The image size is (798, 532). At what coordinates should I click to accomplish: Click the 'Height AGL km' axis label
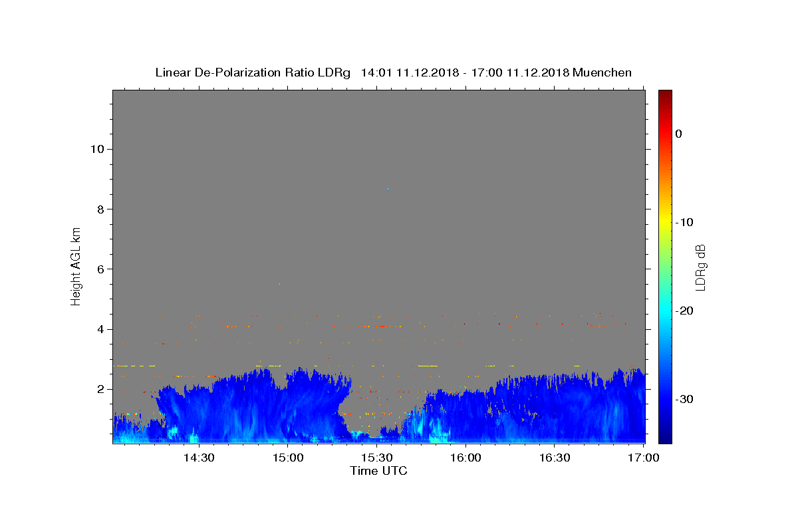point(76,266)
